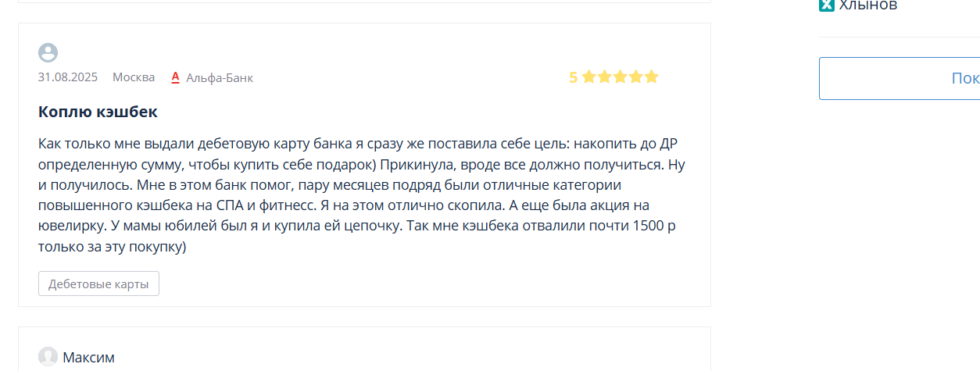Click the second yellow rating star
The width and height of the screenshot is (980, 371).
[x=604, y=77]
